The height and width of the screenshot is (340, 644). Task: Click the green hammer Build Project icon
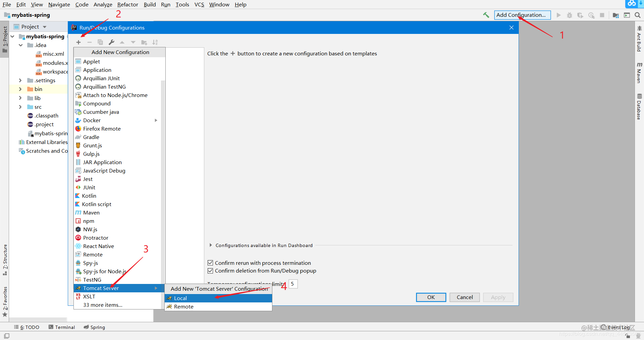pos(486,15)
